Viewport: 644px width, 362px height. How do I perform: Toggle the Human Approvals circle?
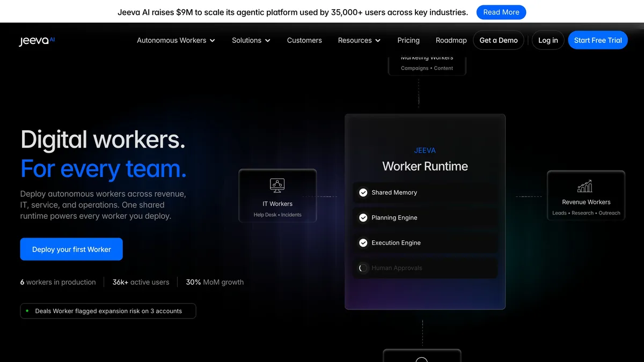363,268
